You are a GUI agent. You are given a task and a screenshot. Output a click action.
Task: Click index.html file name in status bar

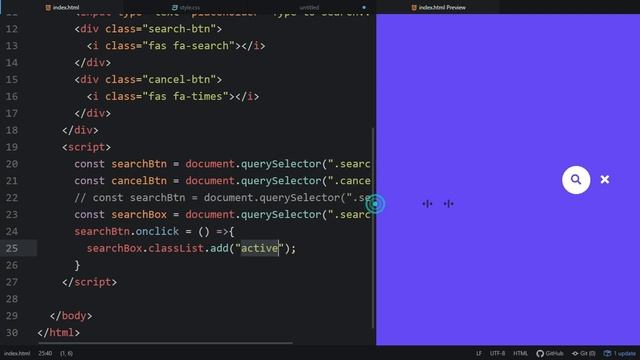pos(17,353)
